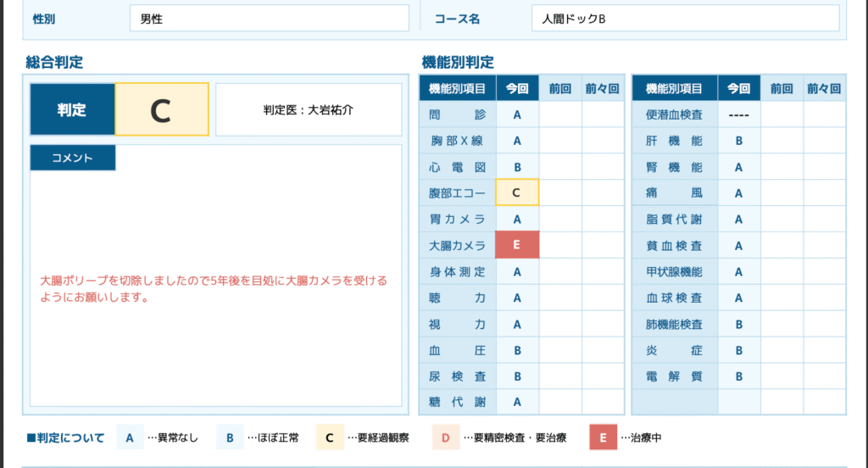
Task: Click the legend B ほぼ正常 swatch
Action: pyautogui.click(x=230, y=437)
